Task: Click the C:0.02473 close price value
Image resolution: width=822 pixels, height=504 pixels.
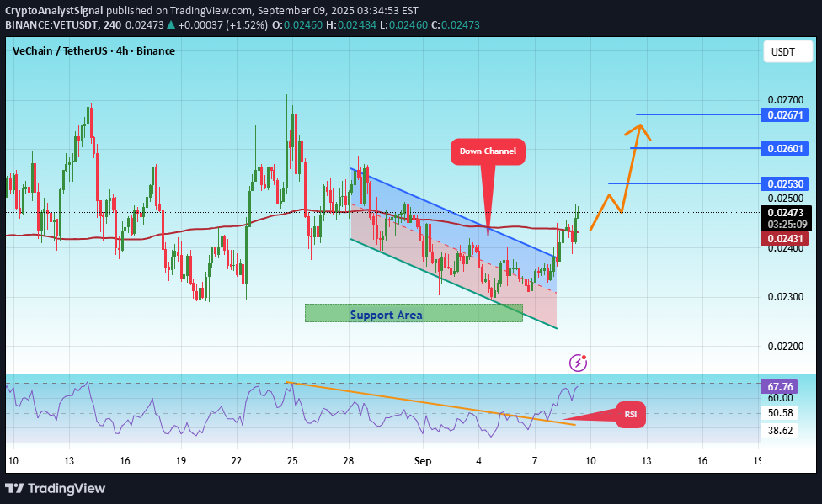Action: click(x=455, y=24)
